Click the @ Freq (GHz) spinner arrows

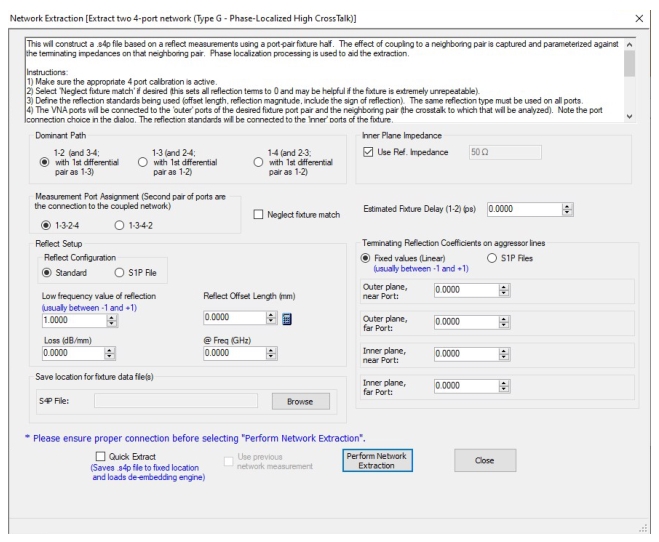click(271, 353)
